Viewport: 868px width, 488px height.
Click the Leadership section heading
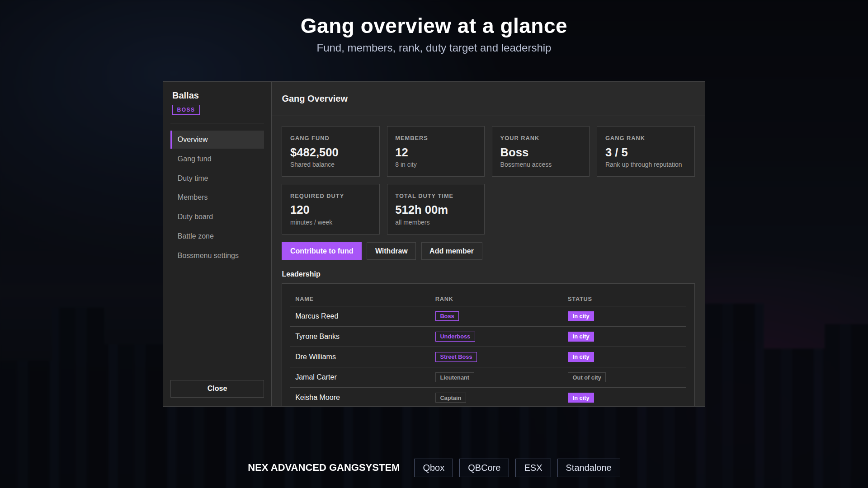coord(301,274)
